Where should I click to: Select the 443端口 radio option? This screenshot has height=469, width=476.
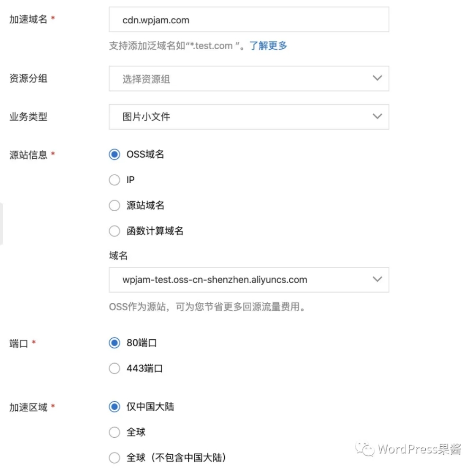[114, 368]
